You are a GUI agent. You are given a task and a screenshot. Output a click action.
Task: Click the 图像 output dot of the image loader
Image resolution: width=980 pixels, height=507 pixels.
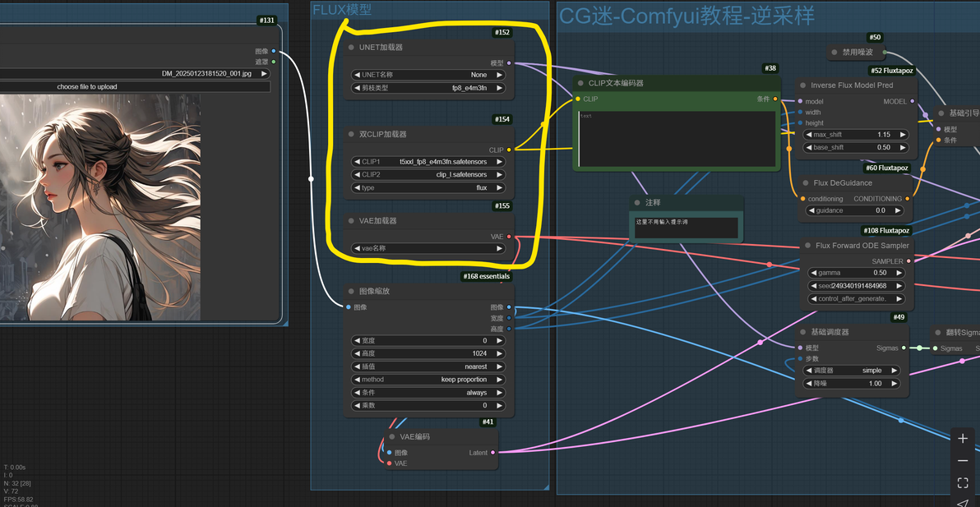click(x=274, y=51)
